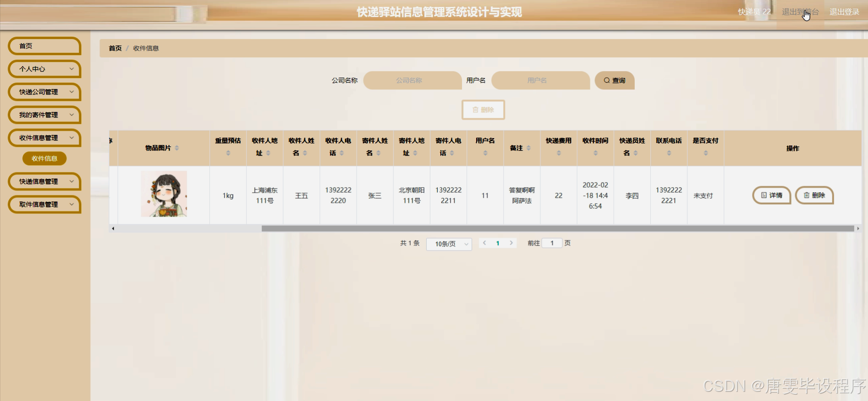Focus the 前往 page jump input

coord(552,243)
